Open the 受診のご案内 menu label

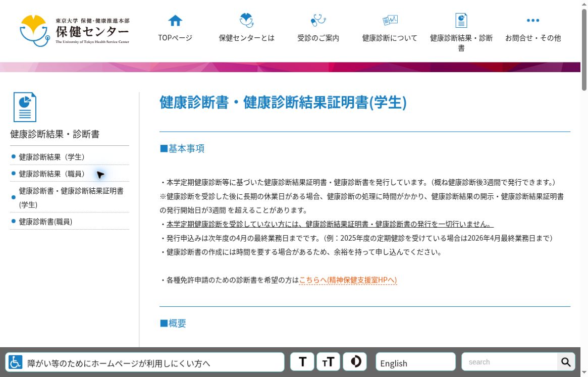tap(318, 38)
